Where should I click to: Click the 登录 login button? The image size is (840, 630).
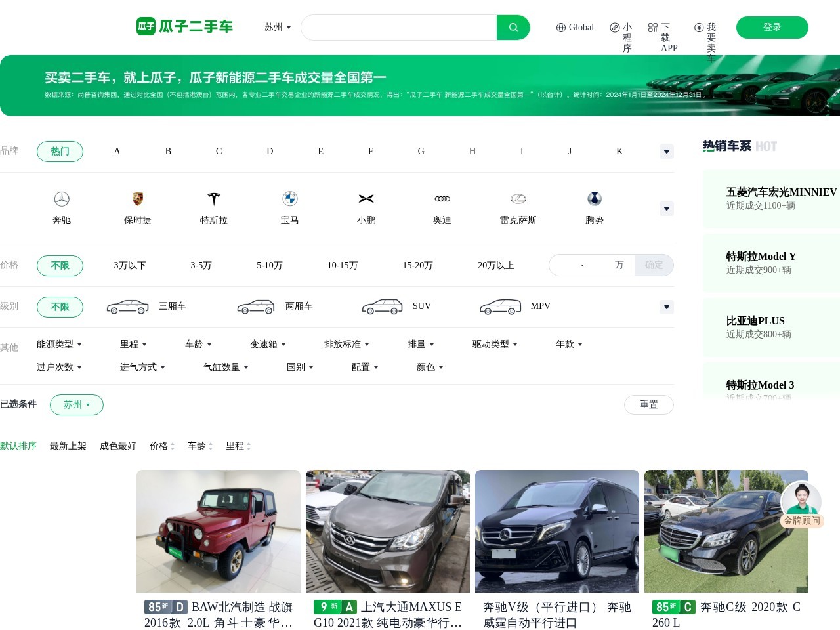pyautogui.click(x=772, y=28)
